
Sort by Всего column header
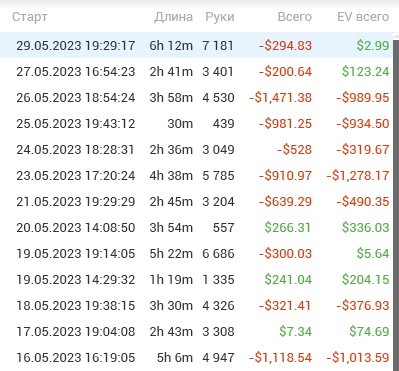pos(295,17)
